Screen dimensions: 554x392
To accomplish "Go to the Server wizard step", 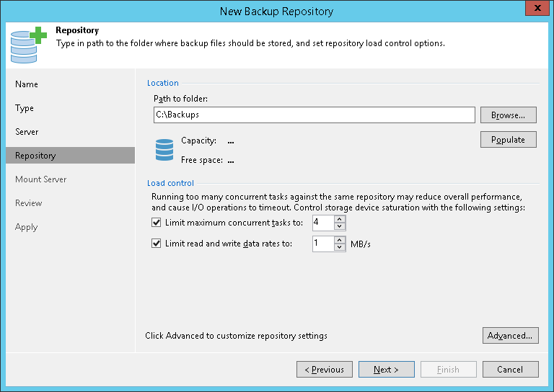I will [x=27, y=132].
